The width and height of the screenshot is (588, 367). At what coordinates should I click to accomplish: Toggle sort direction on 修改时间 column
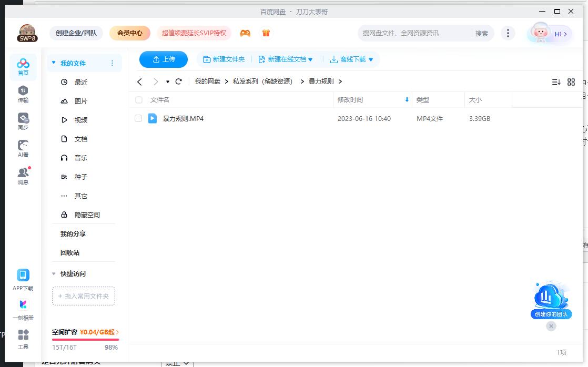[406, 99]
